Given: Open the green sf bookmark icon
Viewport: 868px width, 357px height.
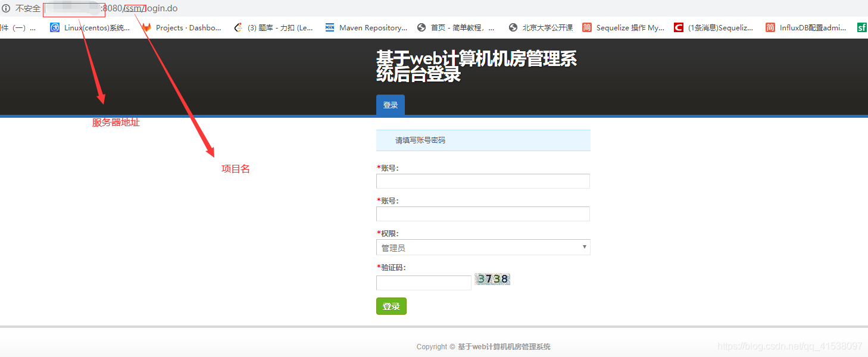Looking at the screenshot, I should click(861, 27).
